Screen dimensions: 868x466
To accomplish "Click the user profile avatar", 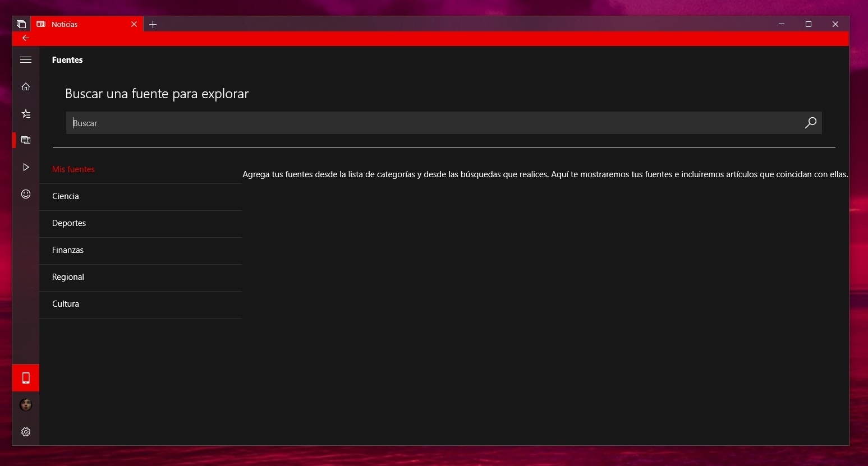I will (25, 404).
